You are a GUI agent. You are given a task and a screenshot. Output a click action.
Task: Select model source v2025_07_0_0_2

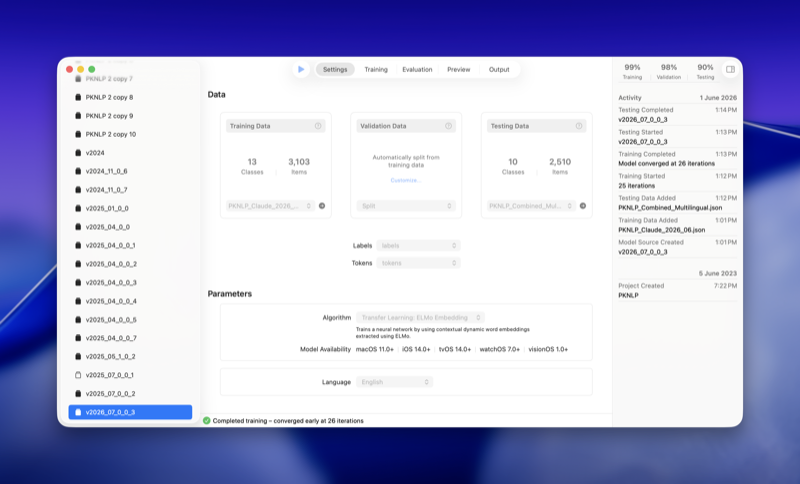[x=130, y=394]
